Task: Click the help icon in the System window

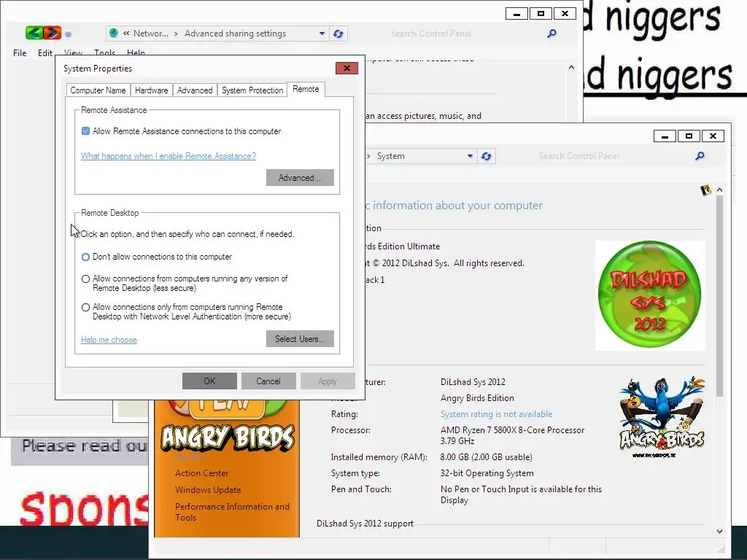Action: [706, 190]
